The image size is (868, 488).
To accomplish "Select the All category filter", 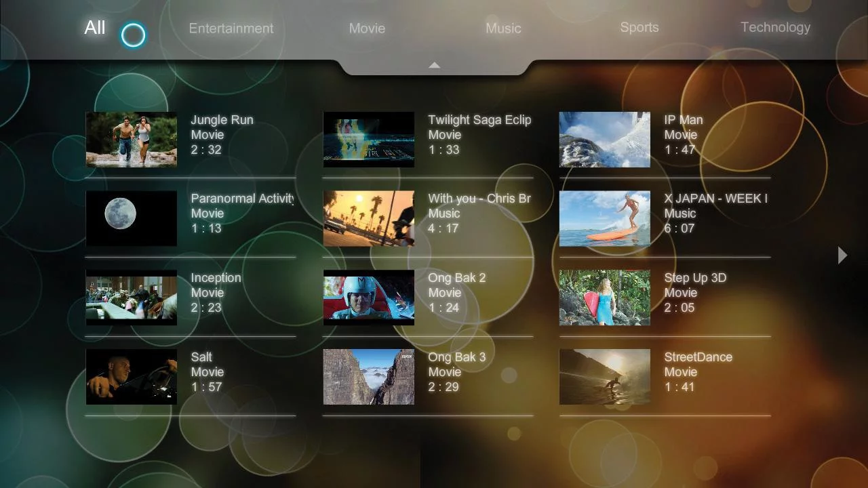I will [94, 28].
